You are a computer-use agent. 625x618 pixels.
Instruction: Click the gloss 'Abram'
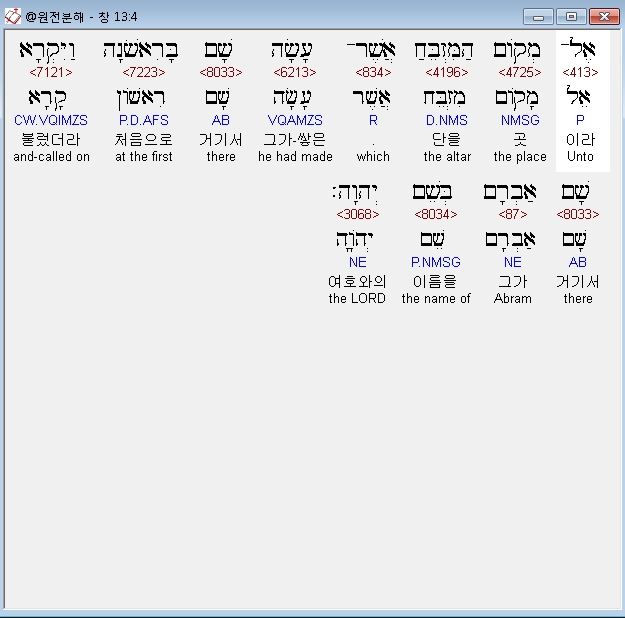(x=513, y=299)
